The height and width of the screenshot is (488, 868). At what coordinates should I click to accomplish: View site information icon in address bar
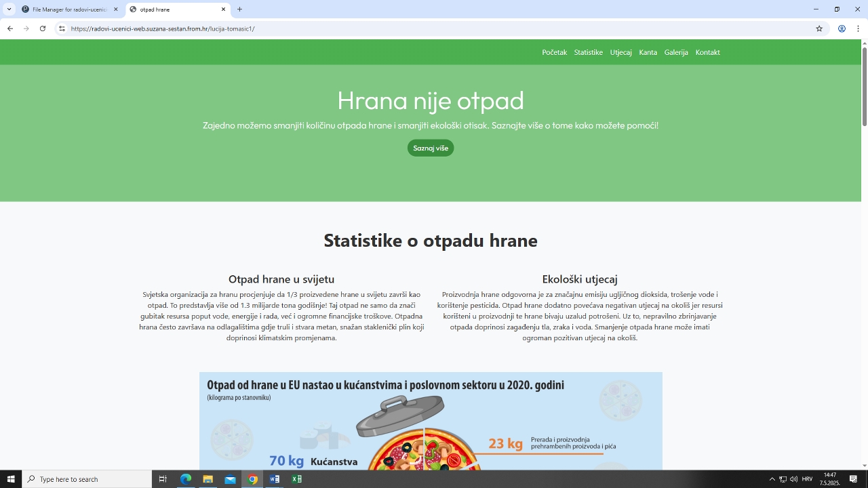62,28
